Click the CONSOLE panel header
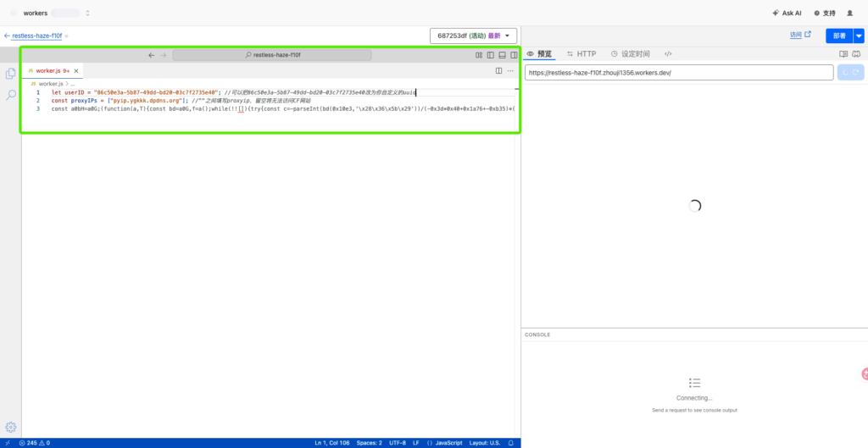The image size is (868, 448). [x=537, y=335]
